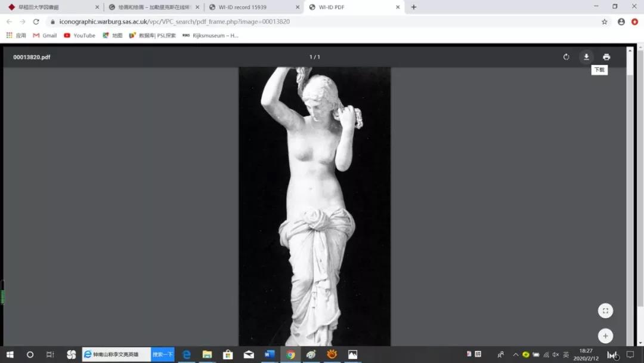
Task: Print the PDF document
Action: pos(606,57)
